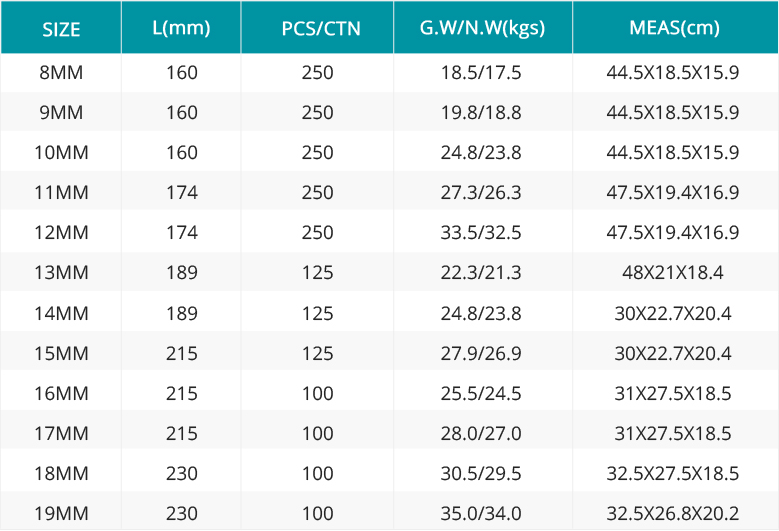The height and width of the screenshot is (531, 779).
Task: Select the MEAS(cm) column header
Action: (675, 27)
